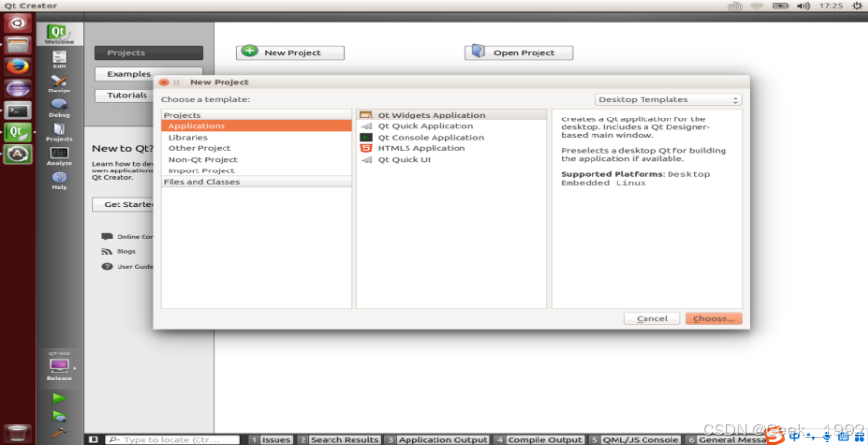This screenshot has height=445, width=868.
Task: Select the Other Project category
Action: 256,148
